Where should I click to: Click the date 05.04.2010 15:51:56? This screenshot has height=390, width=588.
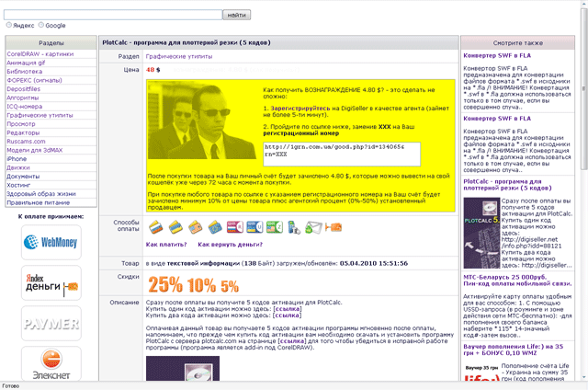[x=374, y=263]
